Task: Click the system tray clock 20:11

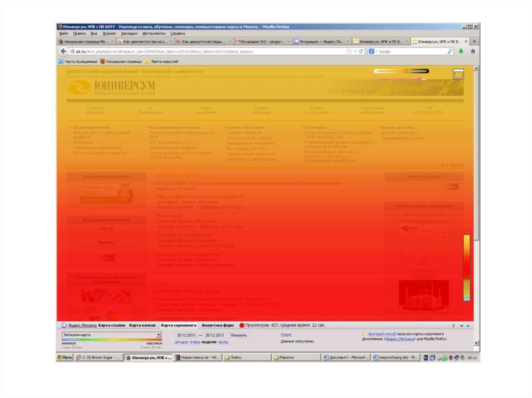Action: tap(472, 358)
